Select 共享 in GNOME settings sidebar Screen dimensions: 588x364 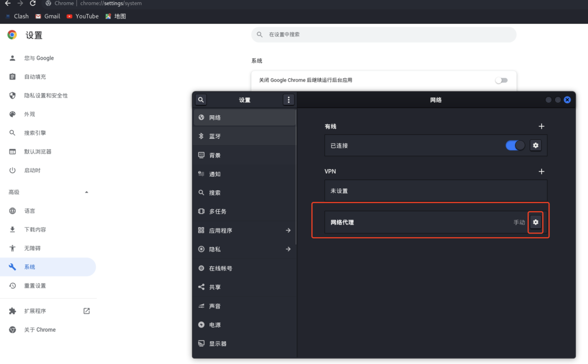pos(244,287)
